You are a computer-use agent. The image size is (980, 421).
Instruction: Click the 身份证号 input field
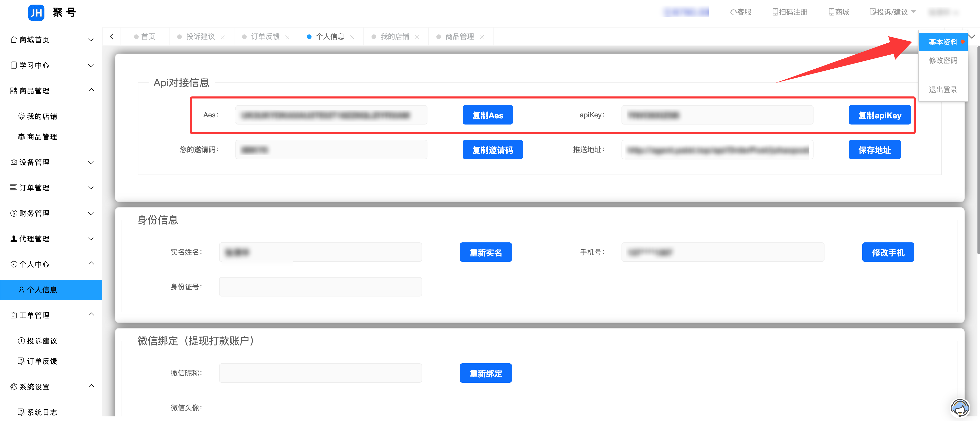click(x=320, y=287)
